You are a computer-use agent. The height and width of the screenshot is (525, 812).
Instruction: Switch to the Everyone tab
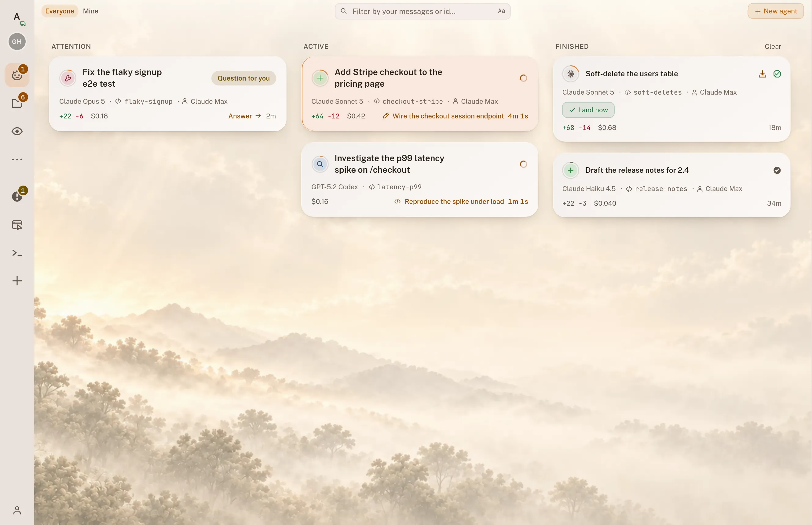59,11
